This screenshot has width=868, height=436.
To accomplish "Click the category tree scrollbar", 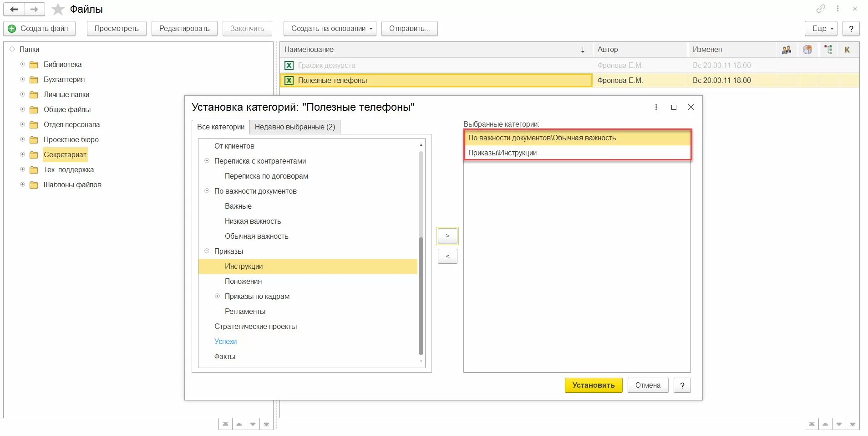I will (x=421, y=296).
